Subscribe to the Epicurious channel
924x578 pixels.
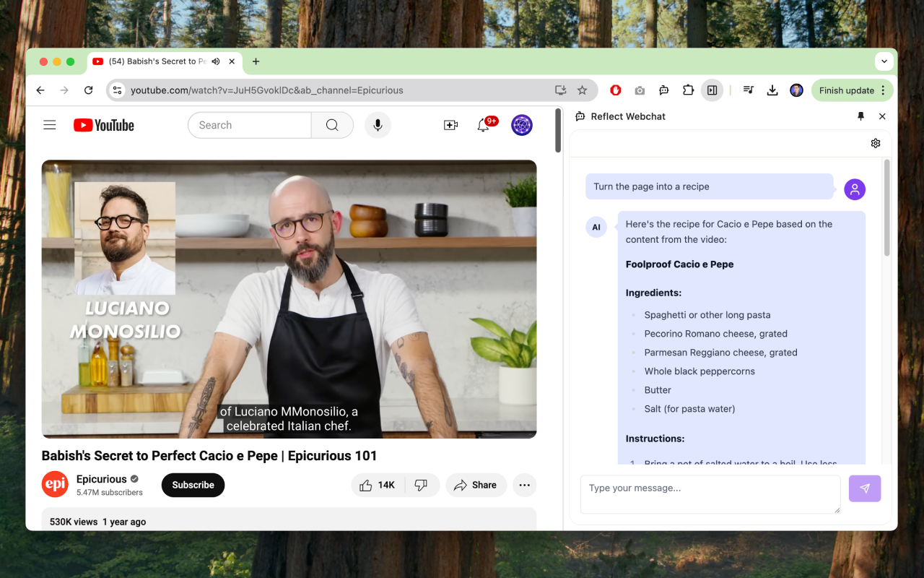coord(193,485)
